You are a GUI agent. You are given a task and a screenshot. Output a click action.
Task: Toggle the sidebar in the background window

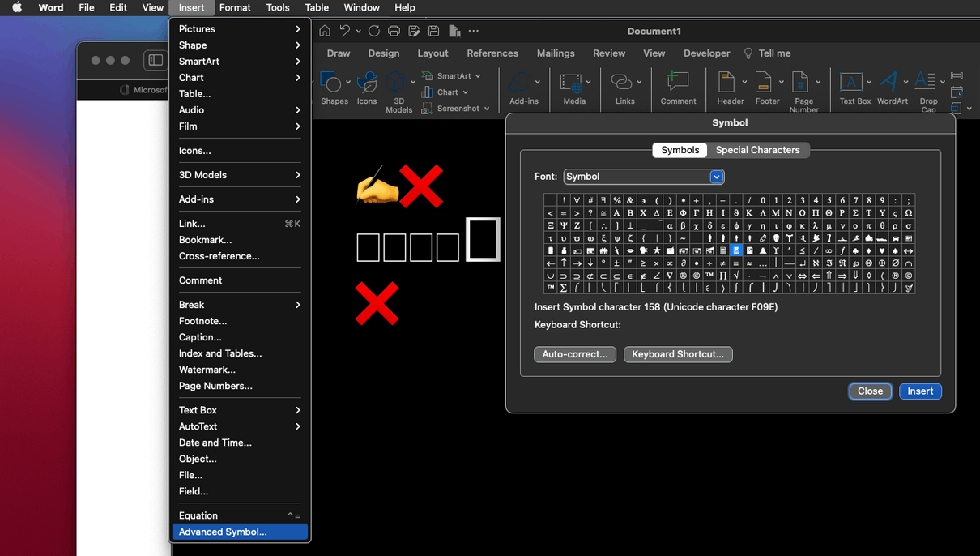(156, 60)
